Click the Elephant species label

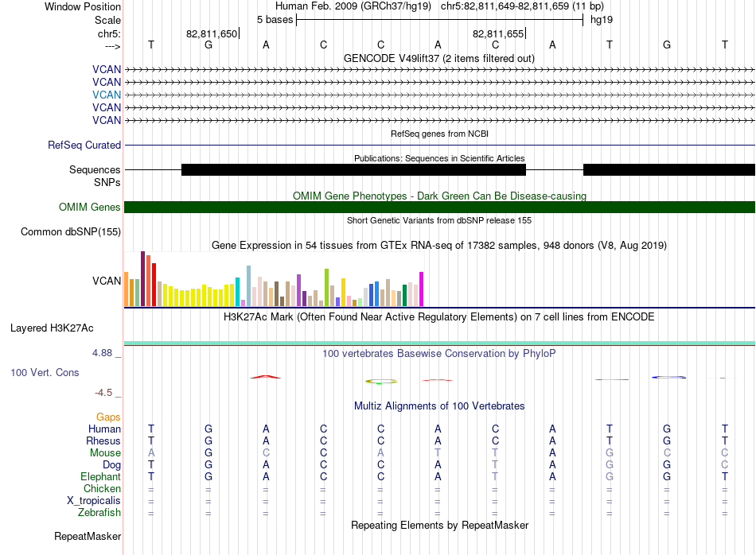(100, 476)
